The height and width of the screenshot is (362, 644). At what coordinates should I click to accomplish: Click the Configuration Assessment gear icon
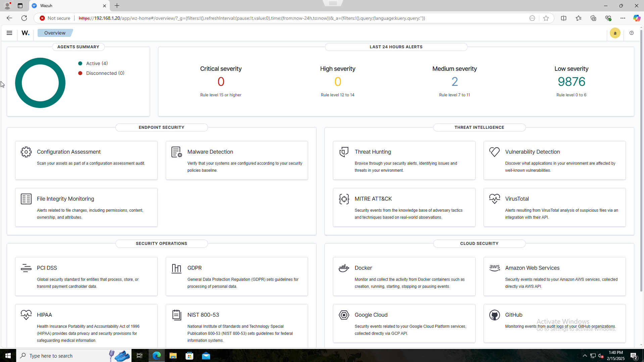pos(26,152)
